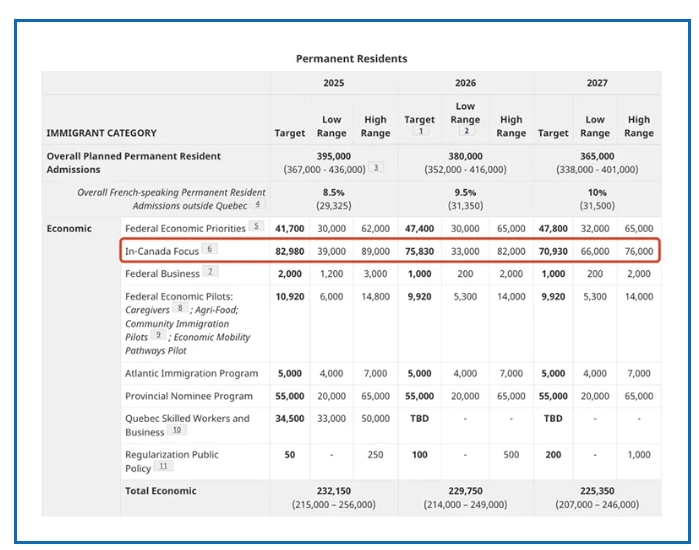Click the 2026 overall admissions figure 380,000
The image size is (699, 550).
coord(465,156)
